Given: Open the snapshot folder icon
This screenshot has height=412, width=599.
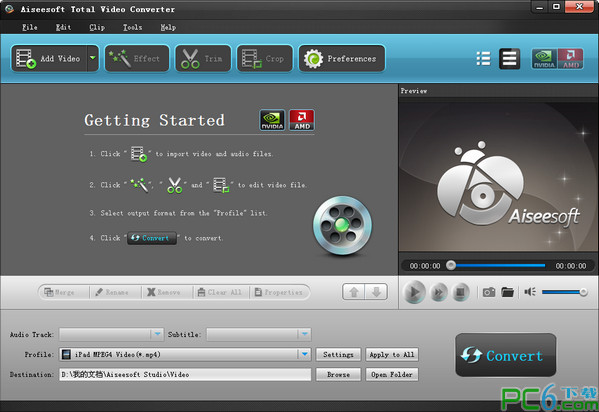Looking at the screenshot, I should tap(507, 292).
